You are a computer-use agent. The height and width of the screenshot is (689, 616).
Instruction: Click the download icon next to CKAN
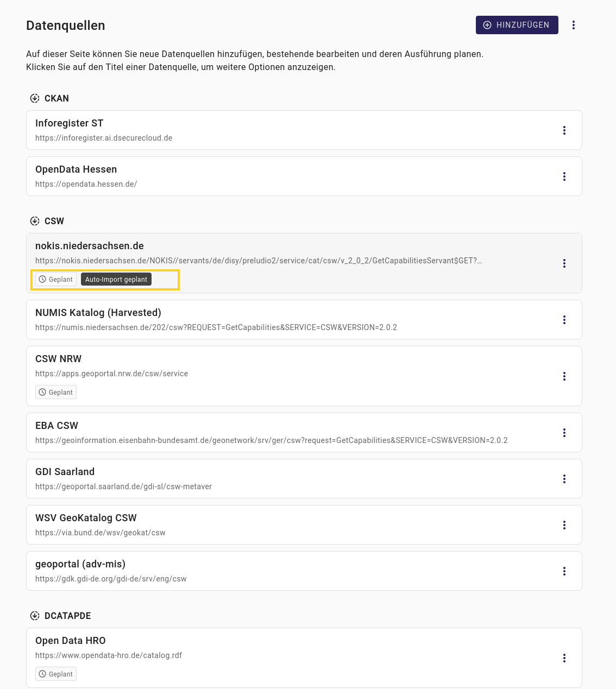35,98
